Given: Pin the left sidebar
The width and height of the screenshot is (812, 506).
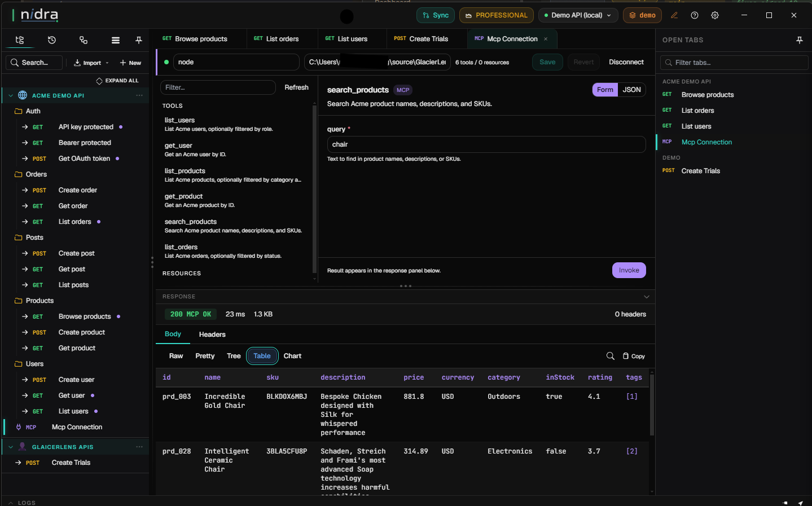Looking at the screenshot, I should (x=139, y=40).
